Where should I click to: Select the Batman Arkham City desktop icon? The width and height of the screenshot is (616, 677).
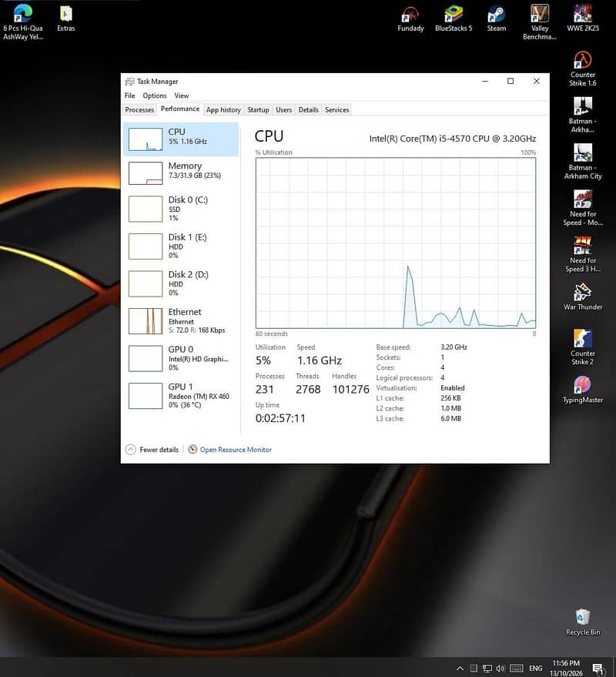[583, 162]
